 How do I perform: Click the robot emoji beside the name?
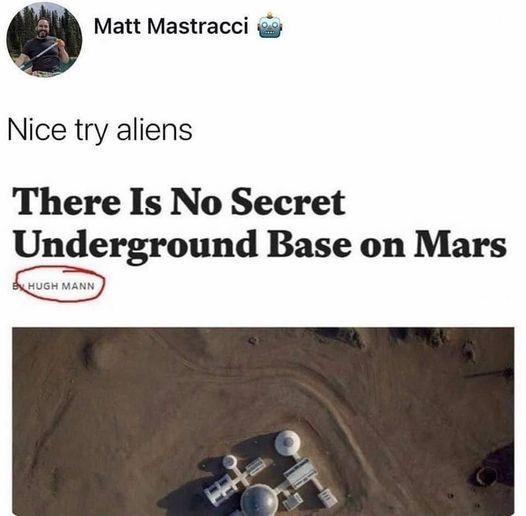(x=269, y=26)
